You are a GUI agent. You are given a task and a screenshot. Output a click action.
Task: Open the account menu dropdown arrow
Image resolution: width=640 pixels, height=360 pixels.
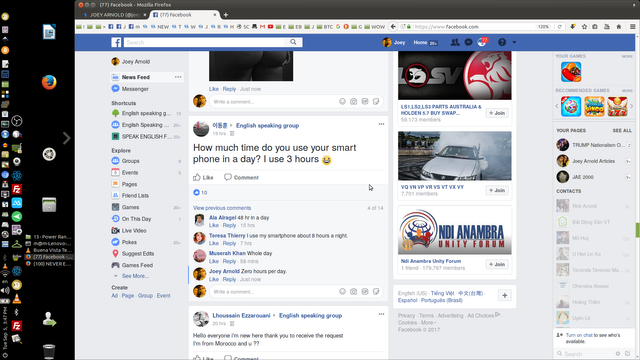[514, 42]
